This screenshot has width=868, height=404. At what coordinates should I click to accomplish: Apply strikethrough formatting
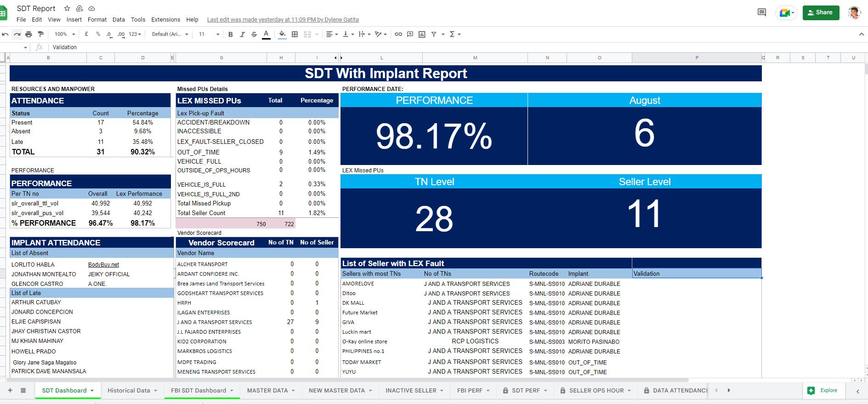coord(254,34)
